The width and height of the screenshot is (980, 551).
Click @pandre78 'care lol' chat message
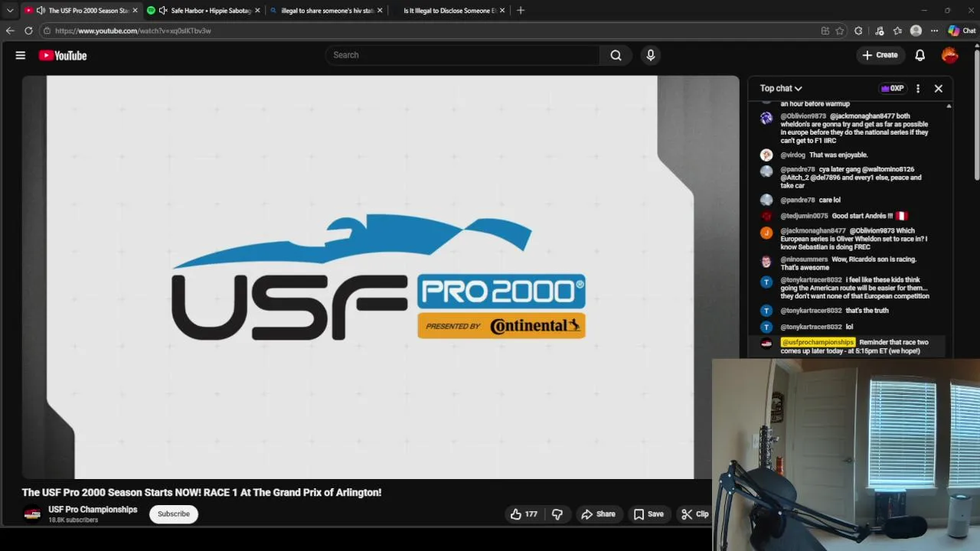[829, 201]
